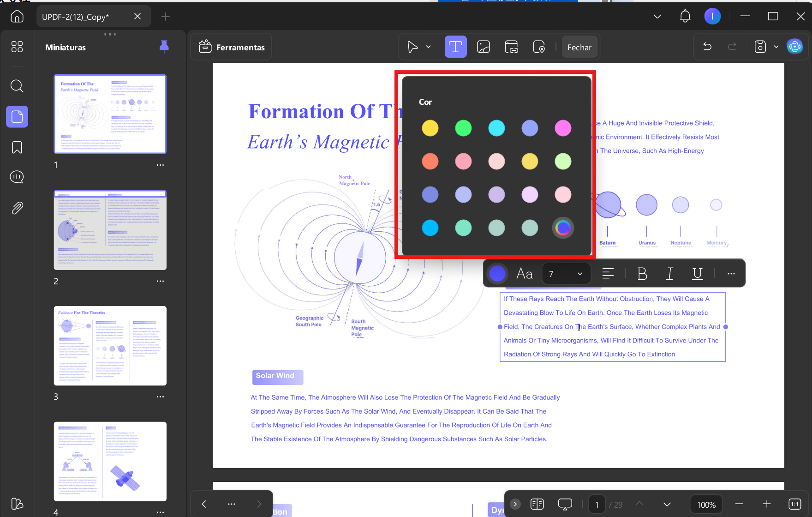This screenshot has width=812, height=517.
Task: Zoom in with the plus button
Action: [x=767, y=504]
